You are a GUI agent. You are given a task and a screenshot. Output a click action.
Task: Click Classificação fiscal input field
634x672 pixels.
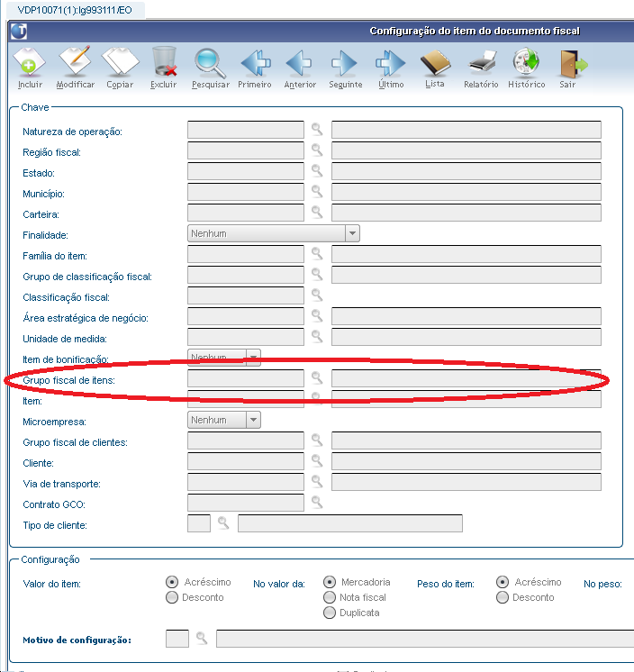(246, 295)
